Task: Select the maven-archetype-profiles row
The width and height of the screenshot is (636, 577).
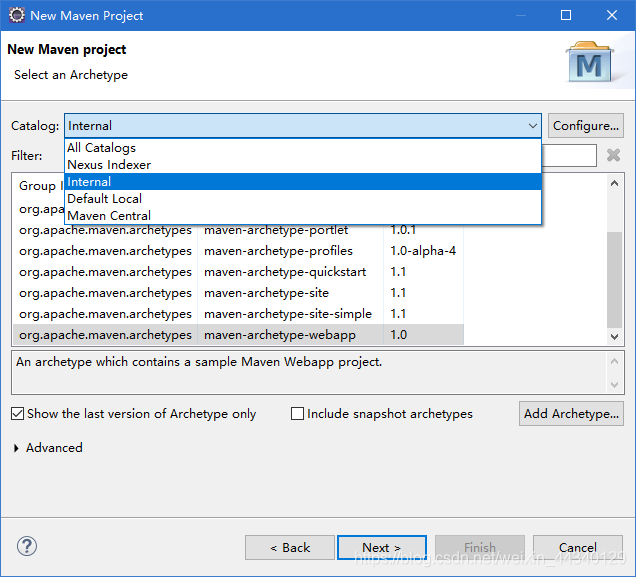Action: (238, 251)
